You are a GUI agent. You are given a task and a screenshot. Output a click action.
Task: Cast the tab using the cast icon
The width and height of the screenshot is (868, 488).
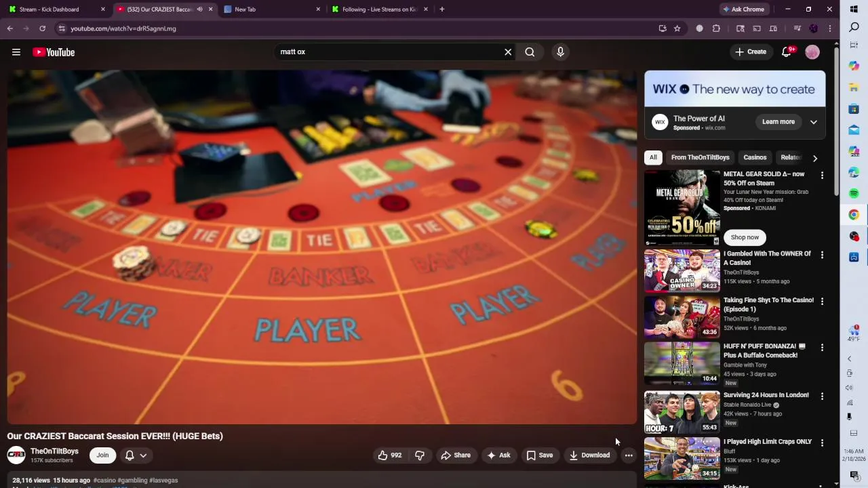pos(757,28)
